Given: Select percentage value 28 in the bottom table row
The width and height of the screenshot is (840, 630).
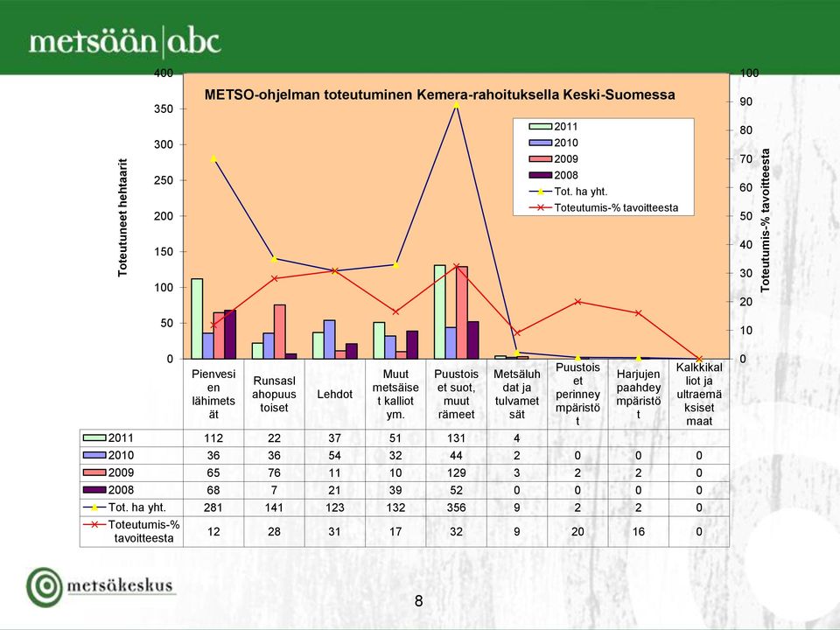Looking at the screenshot, I should pos(274,531).
